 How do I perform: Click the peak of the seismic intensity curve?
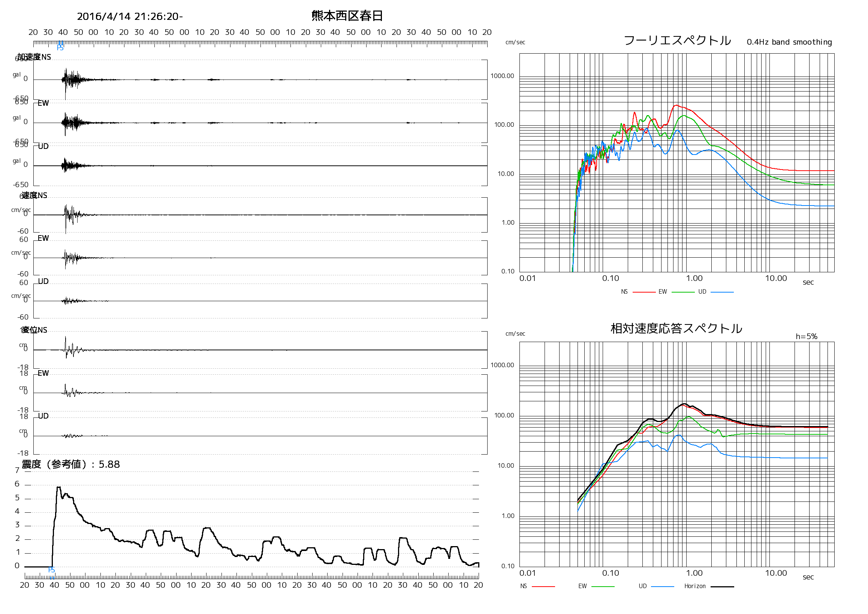[x=58, y=488]
